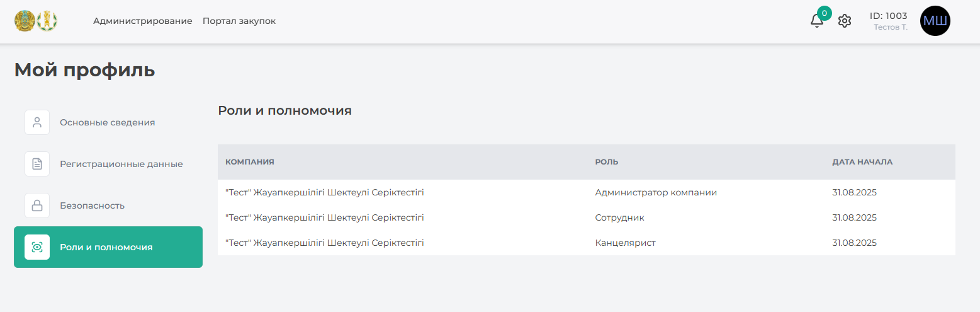Select the Роли и полномочия tab
Screen dimensions: 980x312
(106, 247)
